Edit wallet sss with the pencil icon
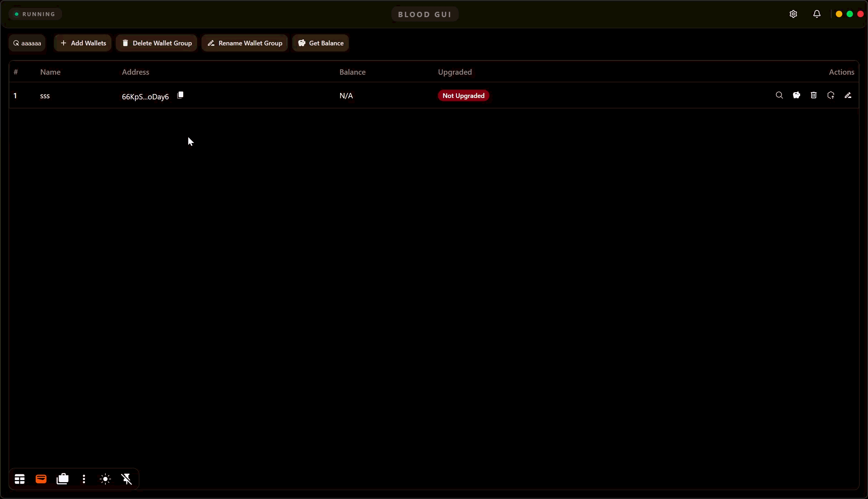Viewport: 868px width, 499px height. coord(848,95)
